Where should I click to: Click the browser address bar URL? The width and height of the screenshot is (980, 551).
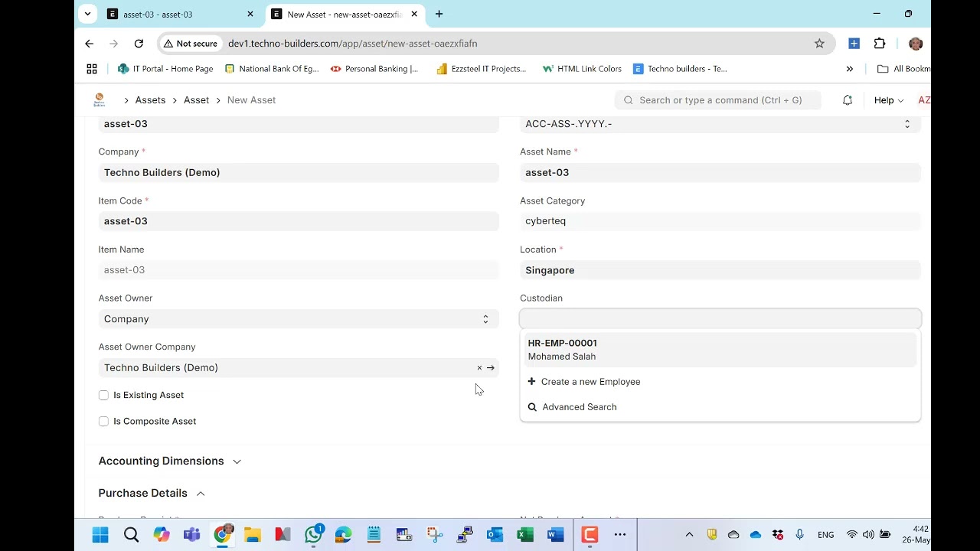click(x=352, y=44)
